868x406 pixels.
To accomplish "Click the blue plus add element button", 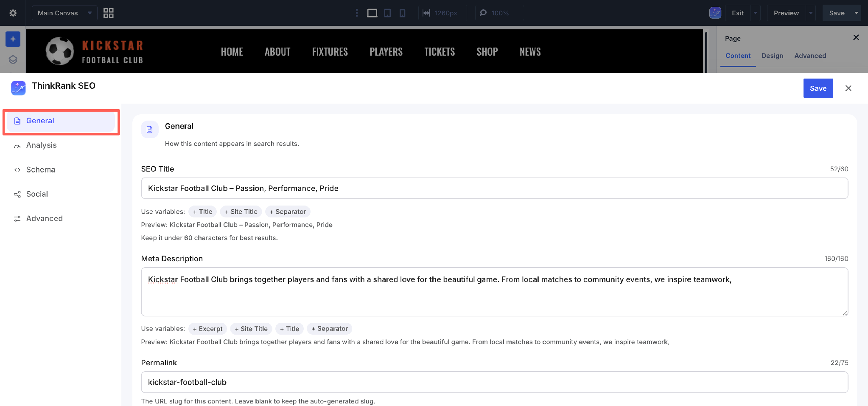I will coord(13,39).
